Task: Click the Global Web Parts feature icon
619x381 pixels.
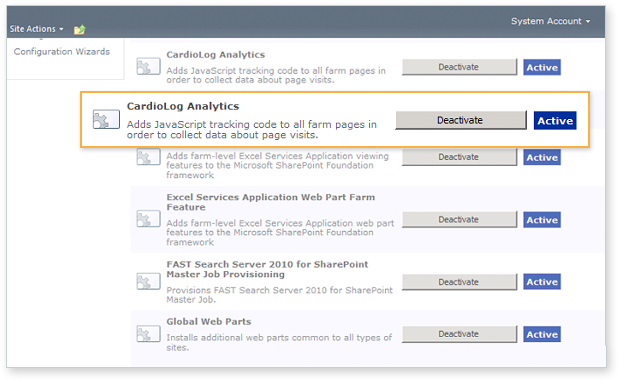Action: pos(148,334)
